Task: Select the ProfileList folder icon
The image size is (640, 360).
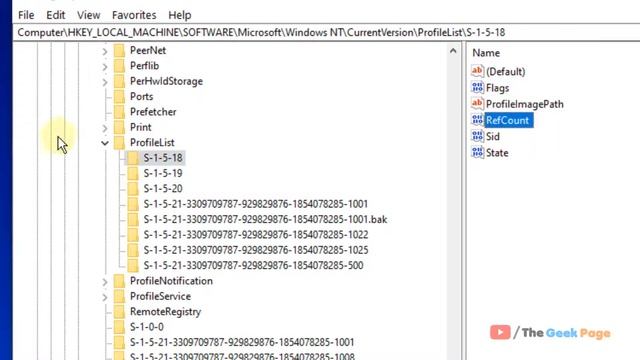Action: 120,143
